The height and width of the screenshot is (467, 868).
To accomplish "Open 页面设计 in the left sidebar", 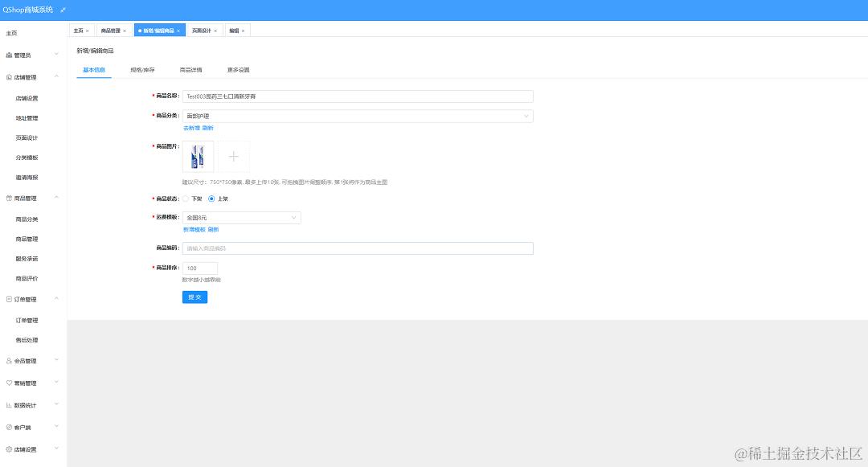I will pyautogui.click(x=27, y=138).
